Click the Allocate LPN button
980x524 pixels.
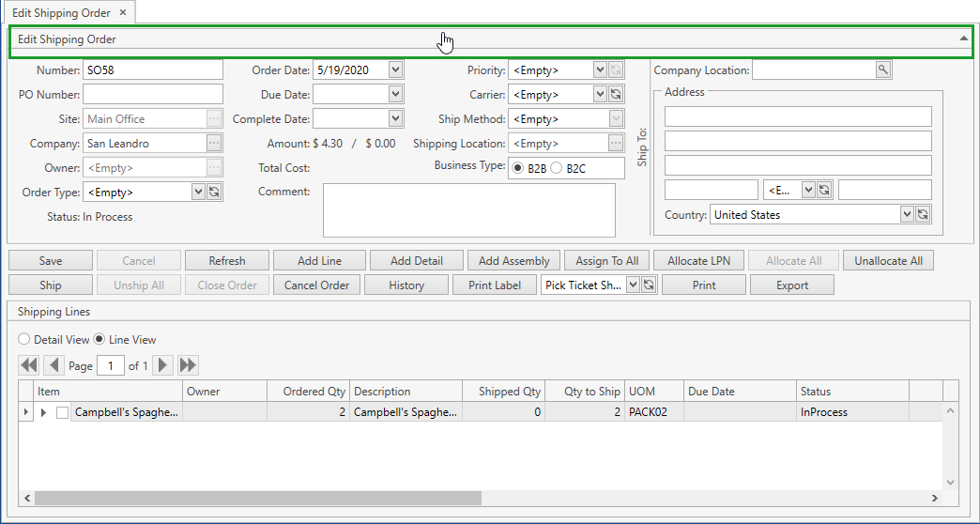pos(699,261)
